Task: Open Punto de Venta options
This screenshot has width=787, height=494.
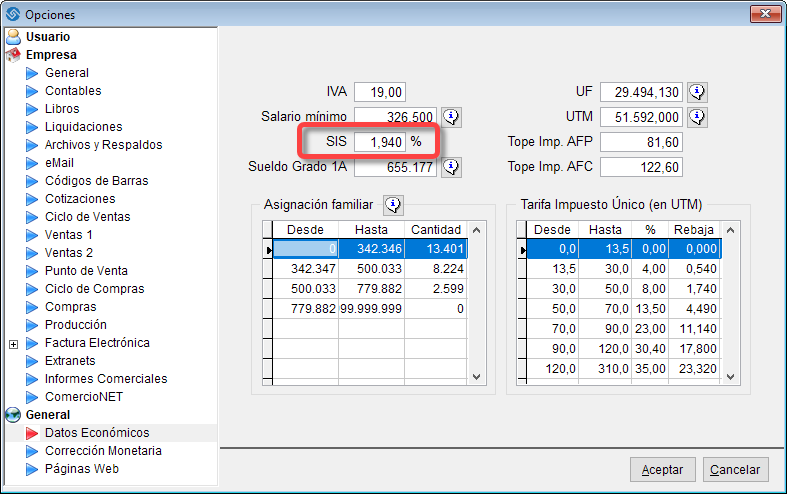Action: click(86, 271)
